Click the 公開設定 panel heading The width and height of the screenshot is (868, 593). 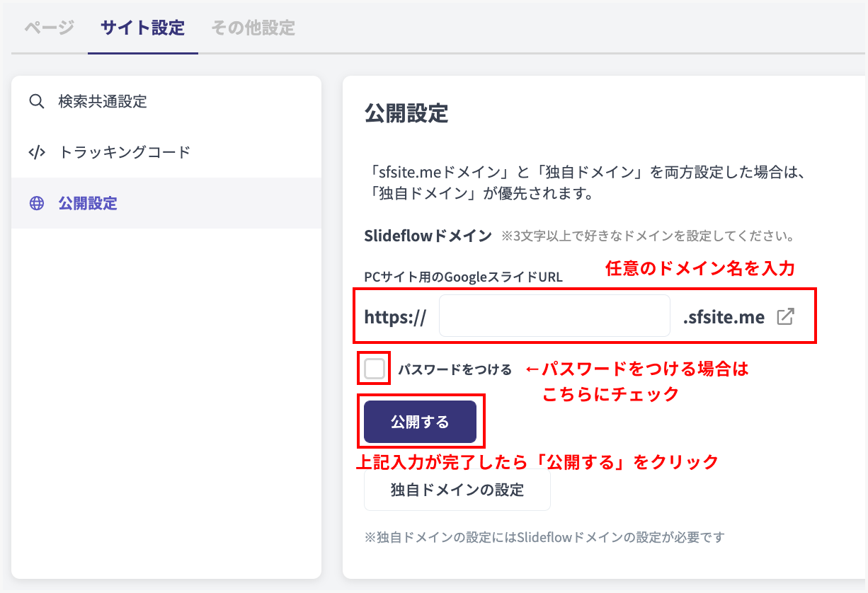point(406,113)
